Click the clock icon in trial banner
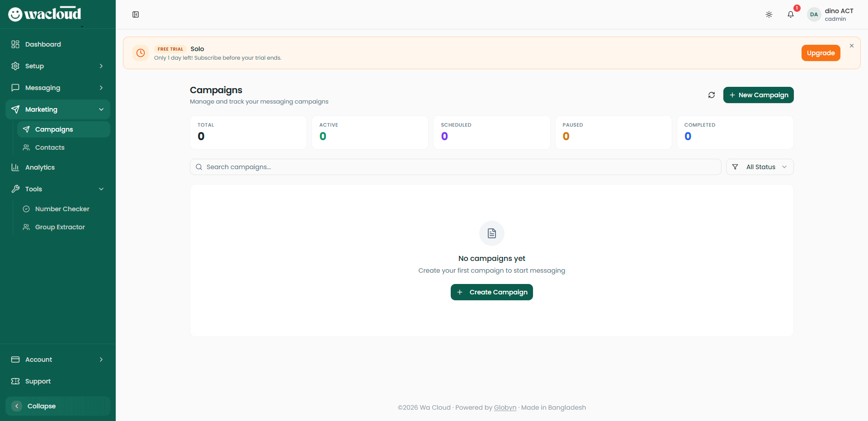The height and width of the screenshot is (421, 868). (141, 53)
